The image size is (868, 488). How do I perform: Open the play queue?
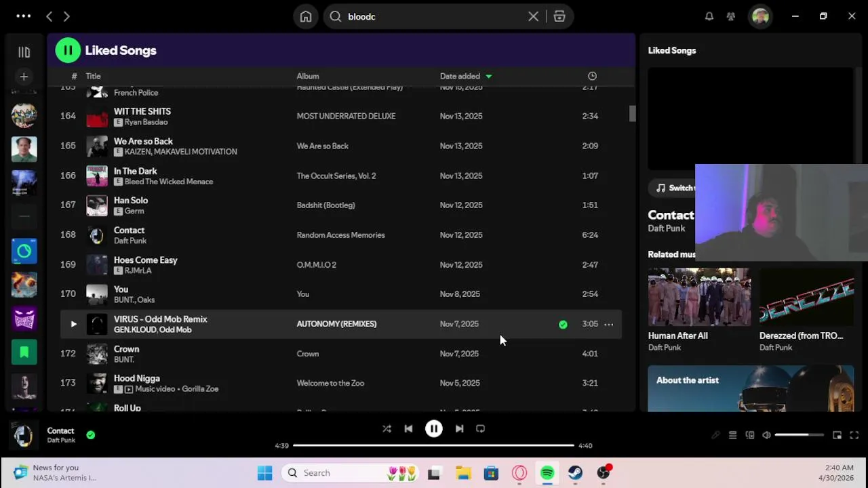coord(732,435)
